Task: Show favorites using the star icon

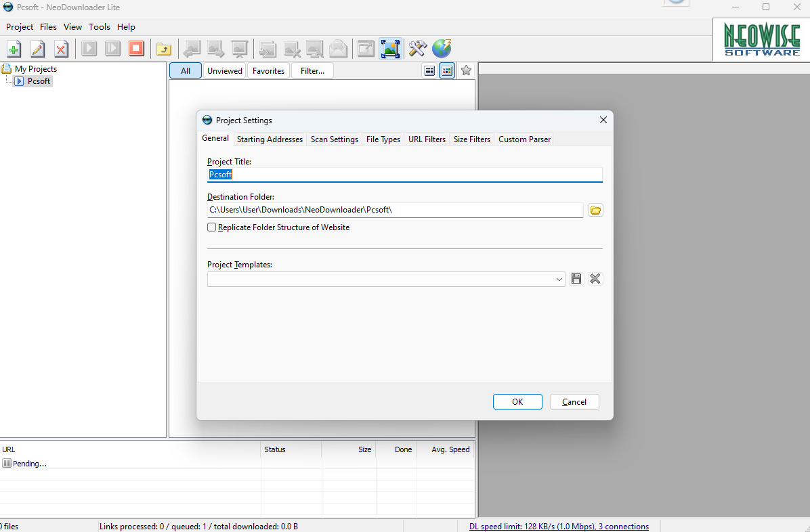Action: (x=466, y=70)
